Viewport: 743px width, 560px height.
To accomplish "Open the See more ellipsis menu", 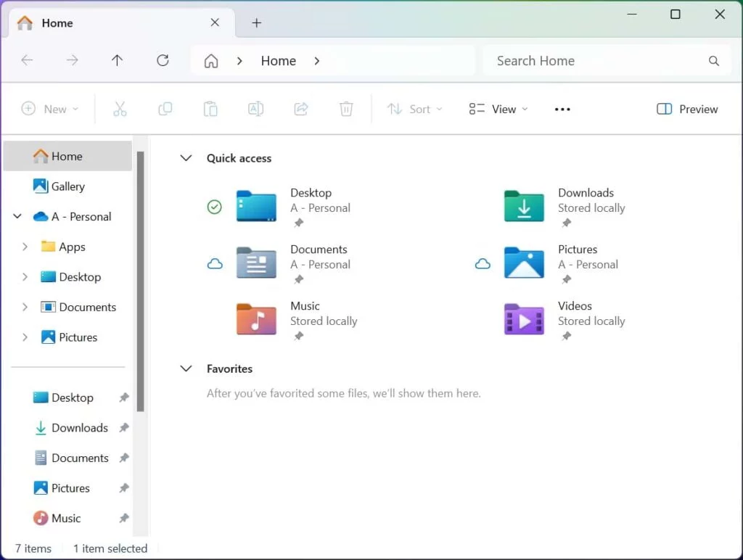I will 562,109.
